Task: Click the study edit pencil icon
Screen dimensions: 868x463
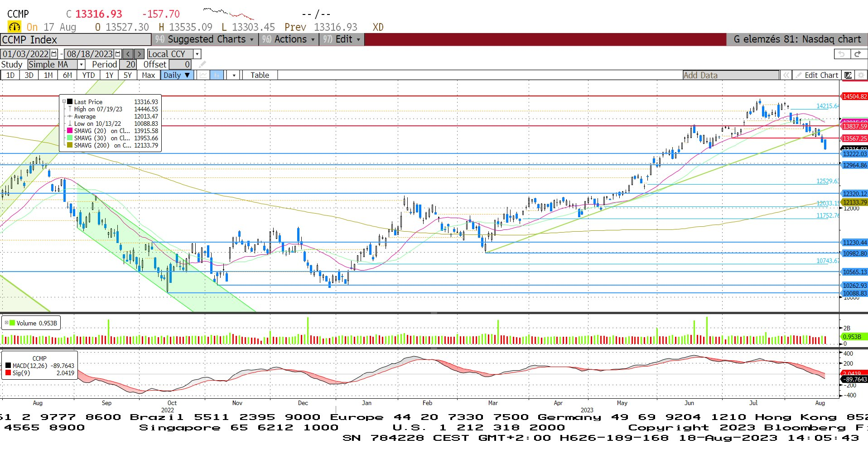Action: (x=202, y=64)
